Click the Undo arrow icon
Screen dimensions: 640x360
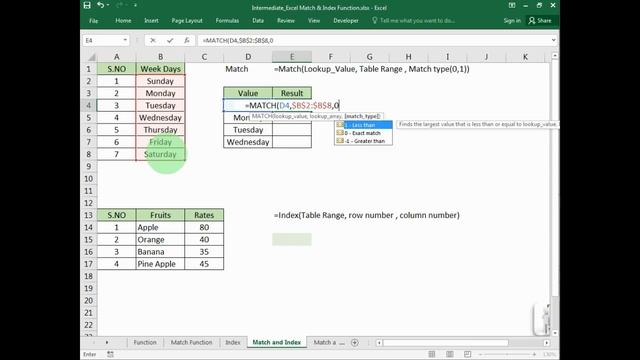click(x=100, y=5)
